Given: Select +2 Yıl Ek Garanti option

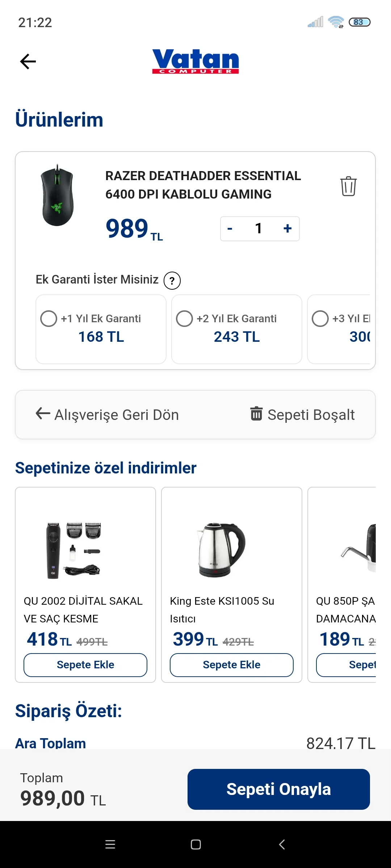Looking at the screenshot, I should tap(185, 319).
